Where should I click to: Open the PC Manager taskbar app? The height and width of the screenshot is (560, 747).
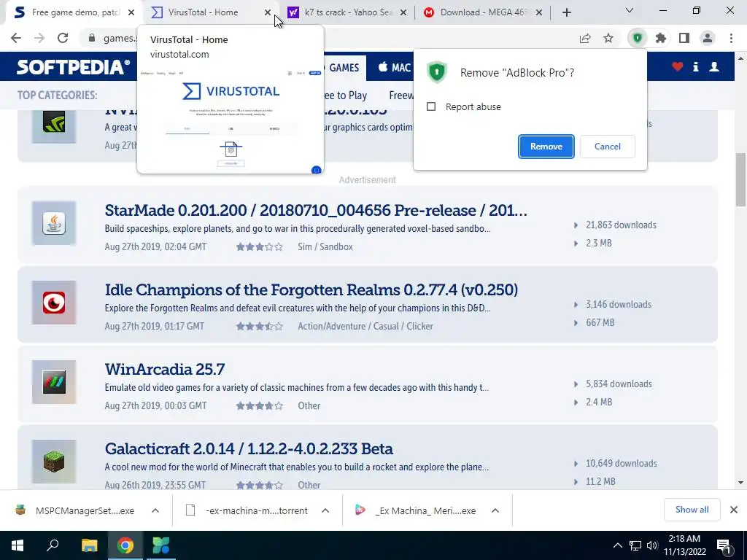click(161, 545)
